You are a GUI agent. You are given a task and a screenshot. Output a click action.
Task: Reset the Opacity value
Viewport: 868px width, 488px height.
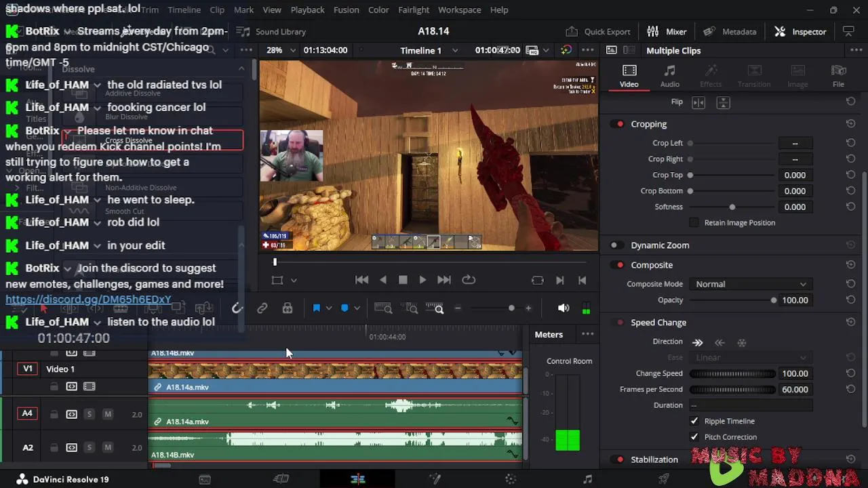(850, 300)
